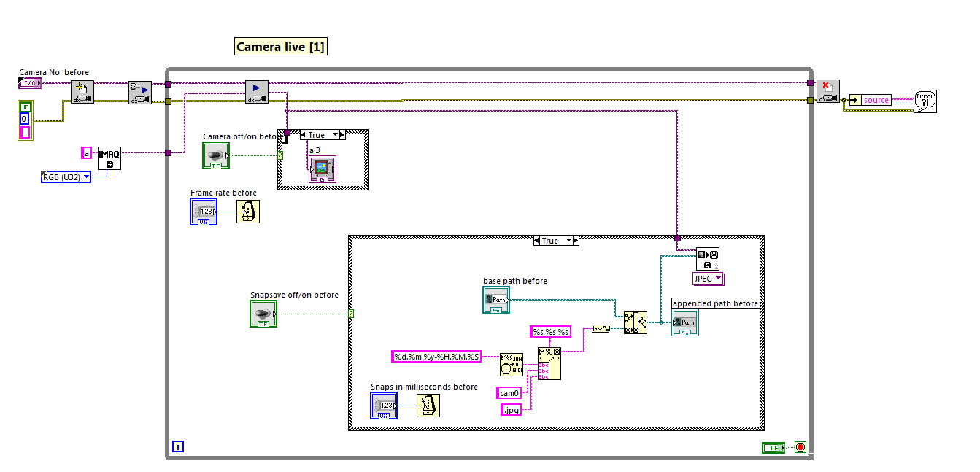Select the Format Into String node
Image resolution: width=980 pixels, height=472 pixels.
click(549, 363)
